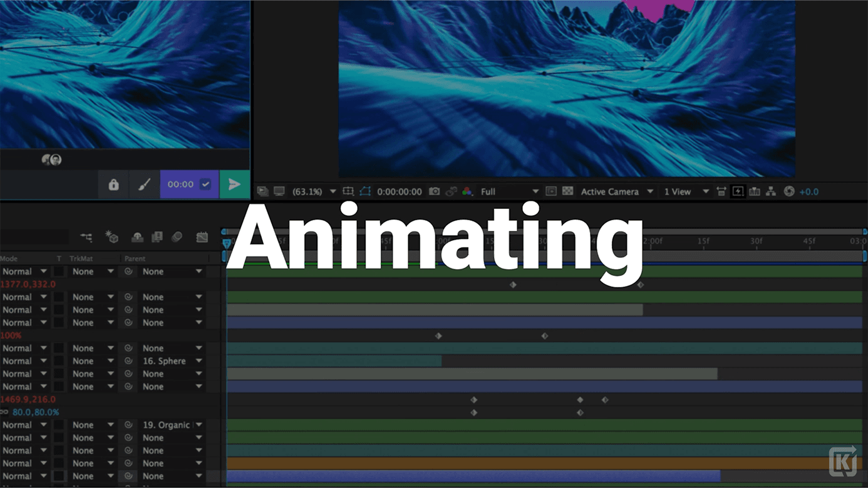868x488 pixels.
Task: Open TrkMat dropdown in the 16. Sphere row
Action: (x=93, y=361)
